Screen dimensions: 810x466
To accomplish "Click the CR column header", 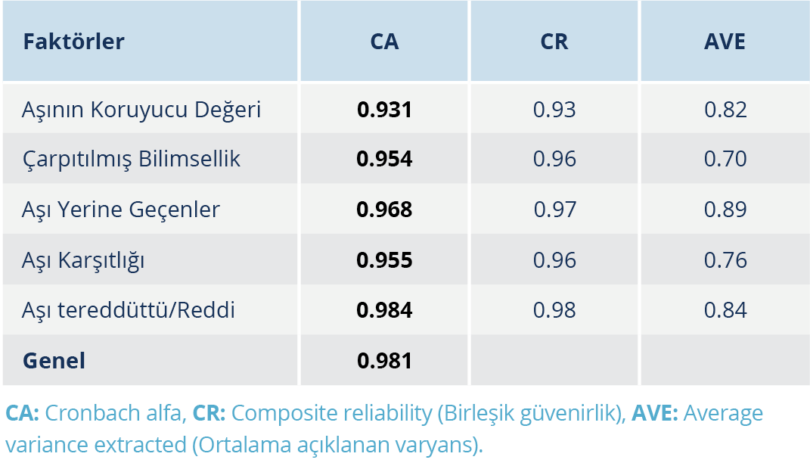I will 554,42.
